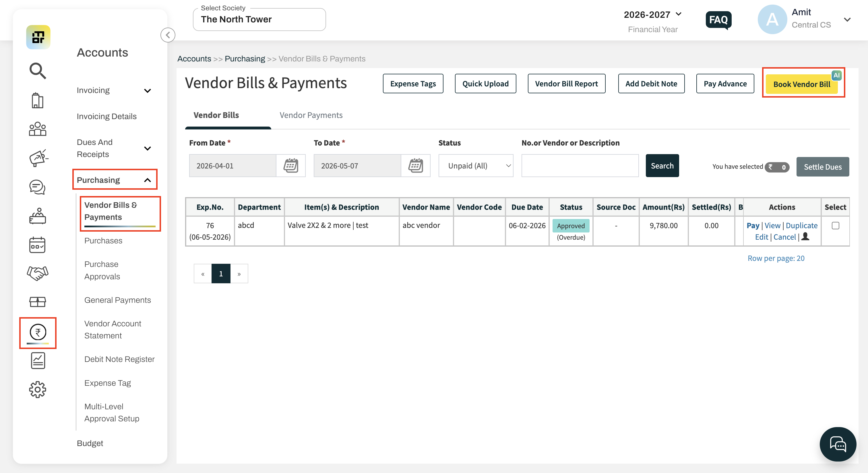
Task: Click Duplicate link for bill 76
Action: (x=801, y=225)
